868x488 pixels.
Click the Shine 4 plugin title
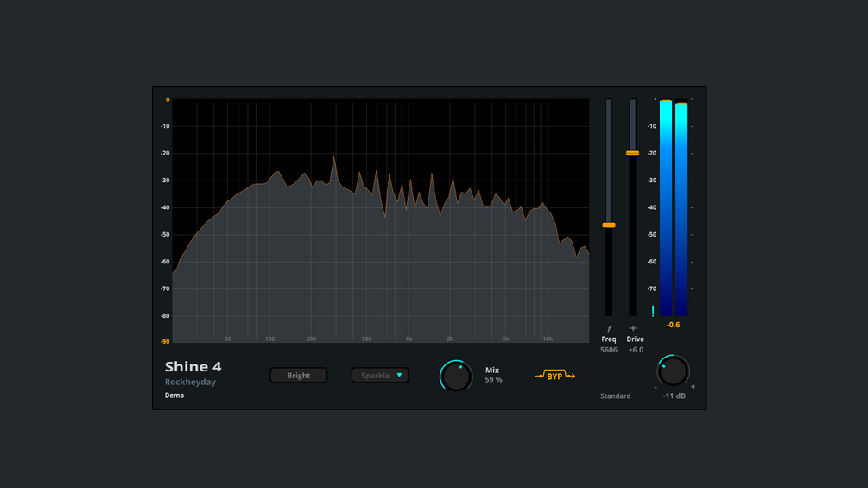coord(193,366)
